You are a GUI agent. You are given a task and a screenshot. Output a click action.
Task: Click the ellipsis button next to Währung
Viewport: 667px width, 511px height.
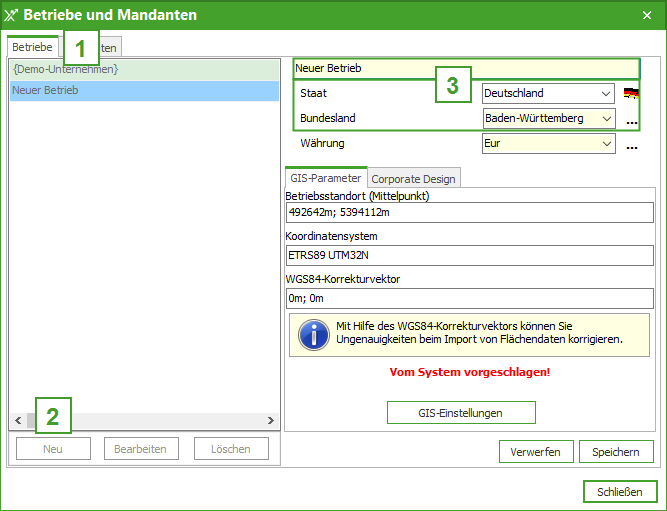[631, 146]
